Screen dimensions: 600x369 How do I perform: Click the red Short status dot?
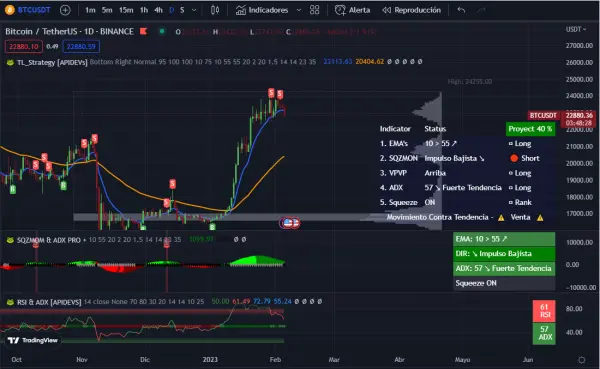[514, 158]
